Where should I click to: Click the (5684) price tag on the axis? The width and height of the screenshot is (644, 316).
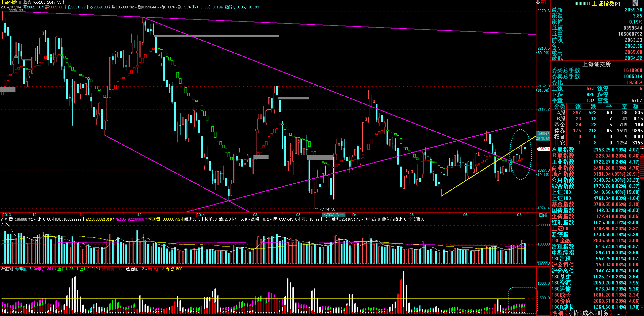(x=543, y=133)
